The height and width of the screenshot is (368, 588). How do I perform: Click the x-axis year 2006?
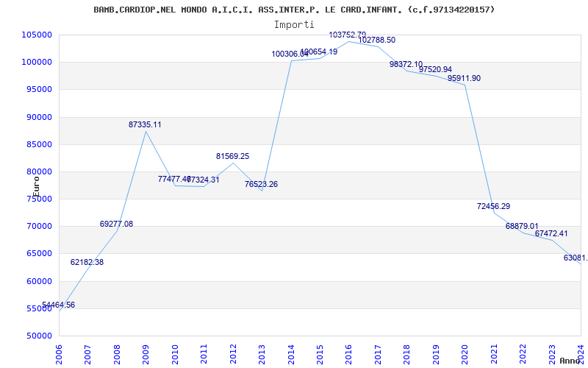pyautogui.click(x=59, y=354)
